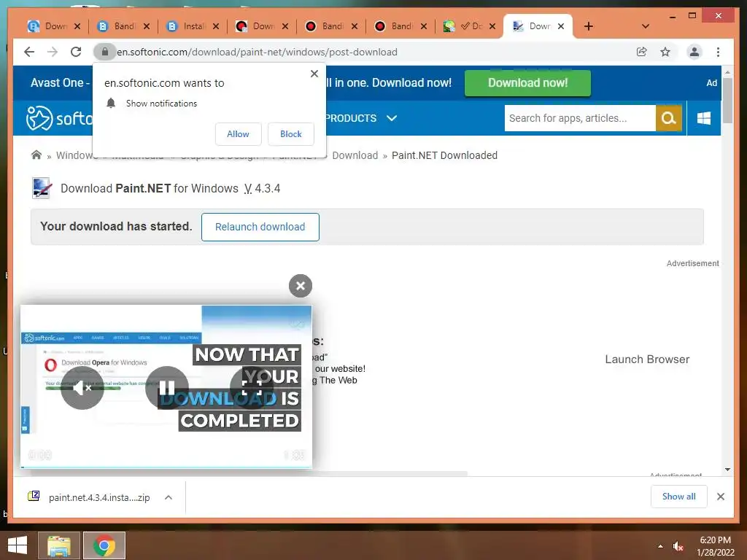Show hidden system tray icons
747x560 pixels.
click(x=659, y=546)
